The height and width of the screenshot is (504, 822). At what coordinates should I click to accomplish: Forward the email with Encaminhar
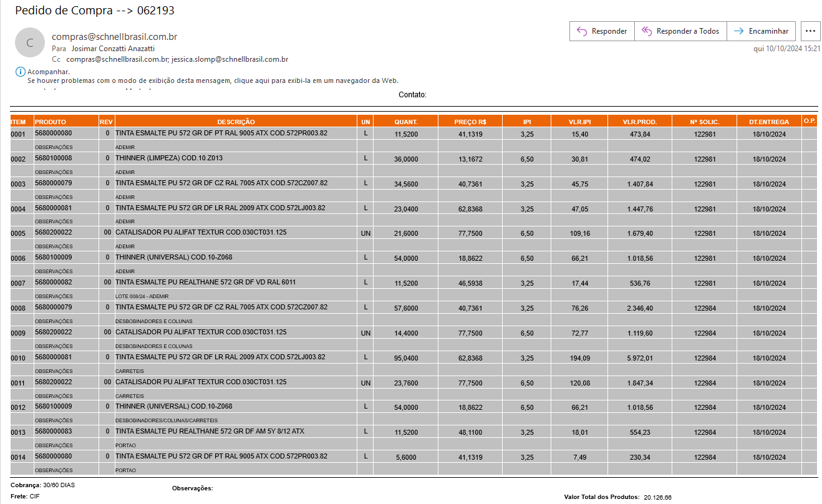click(761, 31)
